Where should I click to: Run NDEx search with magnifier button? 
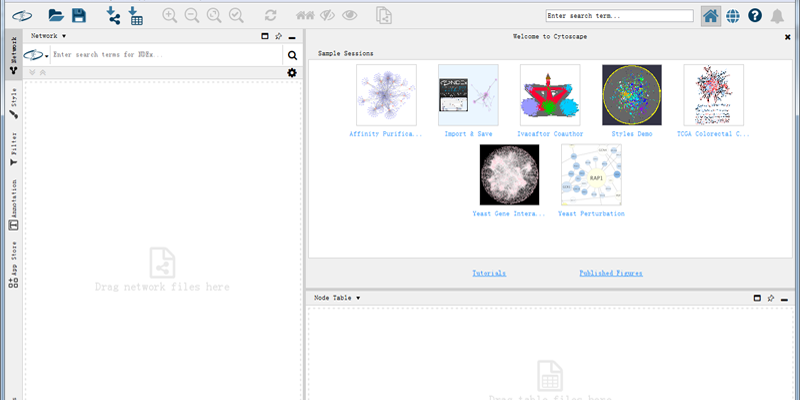point(292,56)
